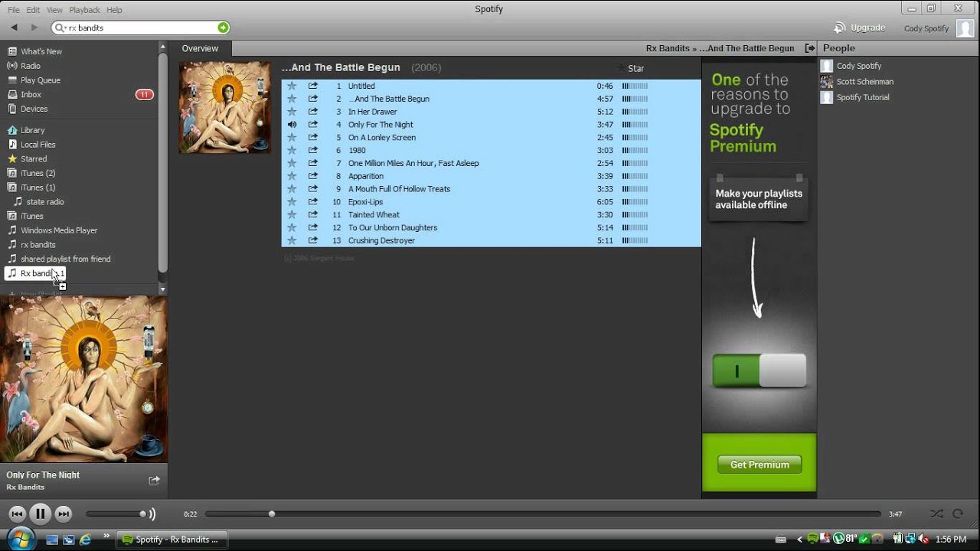Go forward with the navigation arrow
The height and width of the screenshot is (551, 980).
pos(34,28)
